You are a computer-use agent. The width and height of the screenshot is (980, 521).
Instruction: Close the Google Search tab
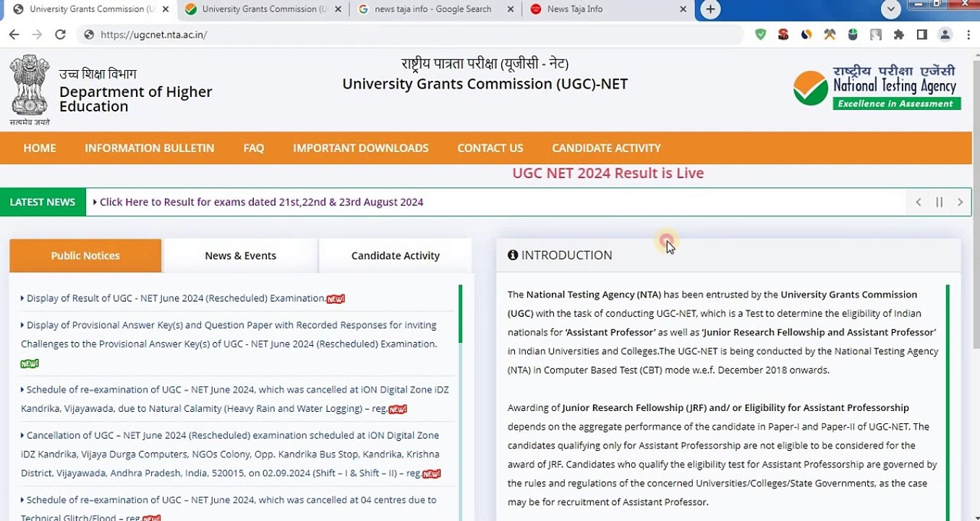[511, 9]
